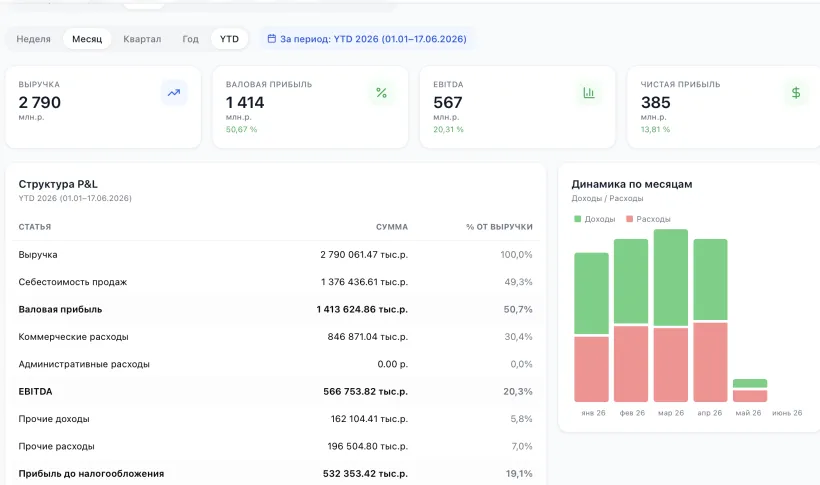Click the dollar icon on Чистая прибыль card

point(796,93)
